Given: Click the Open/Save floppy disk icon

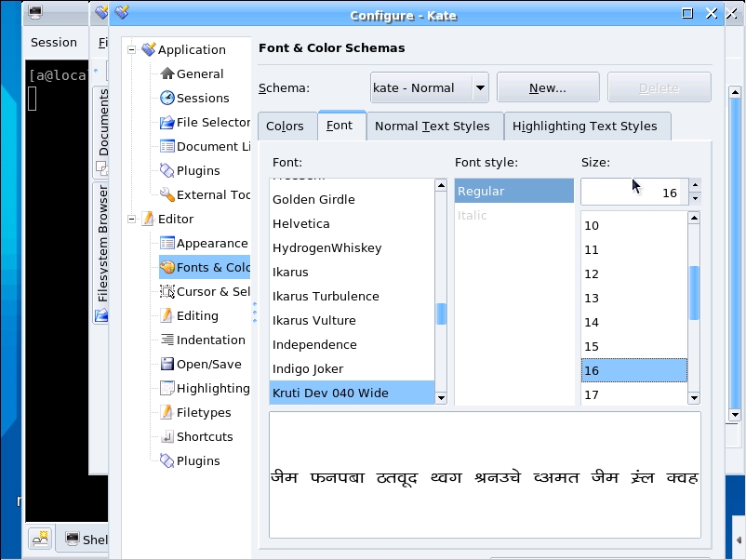Looking at the screenshot, I should tap(167, 364).
